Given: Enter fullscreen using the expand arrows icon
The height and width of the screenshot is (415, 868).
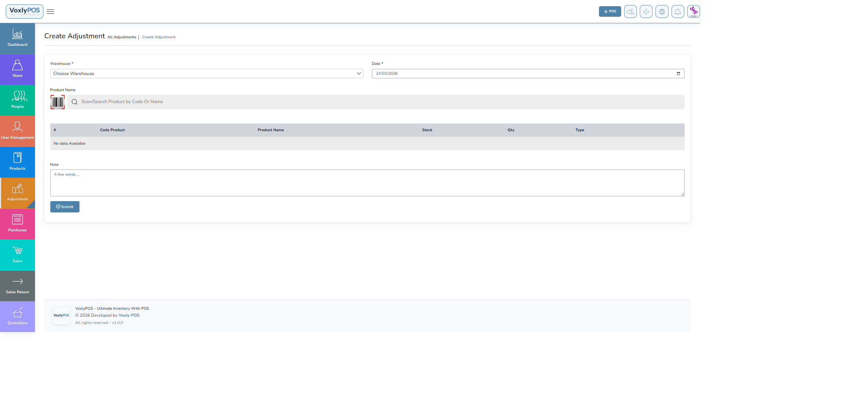Looking at the screenshot, I should pos(646,11).
